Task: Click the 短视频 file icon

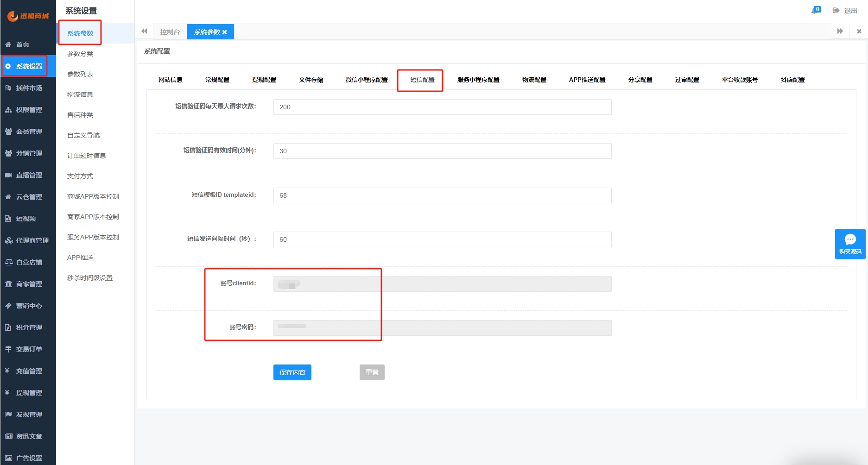Action: pos(8,219)
